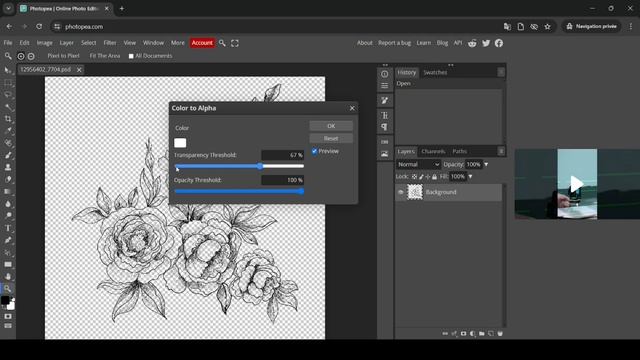Toggle the Preview checkbox

tap(314, 151)
